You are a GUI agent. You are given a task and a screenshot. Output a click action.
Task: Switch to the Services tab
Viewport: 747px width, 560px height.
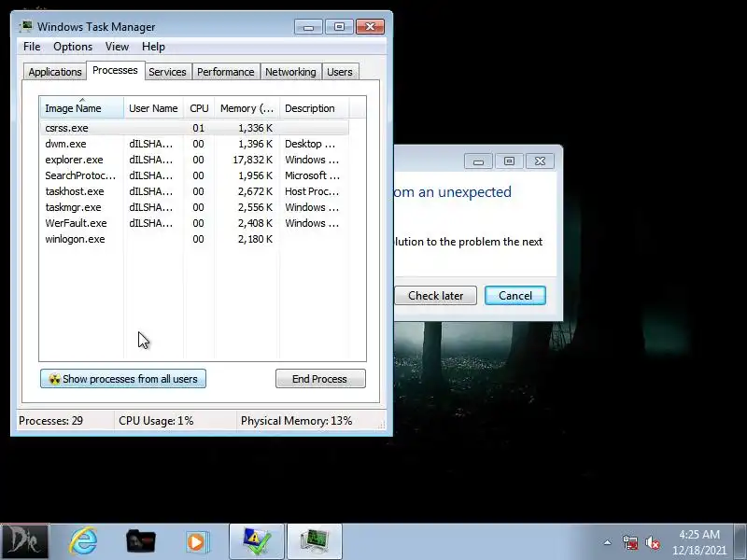click(x=167, y=72)
